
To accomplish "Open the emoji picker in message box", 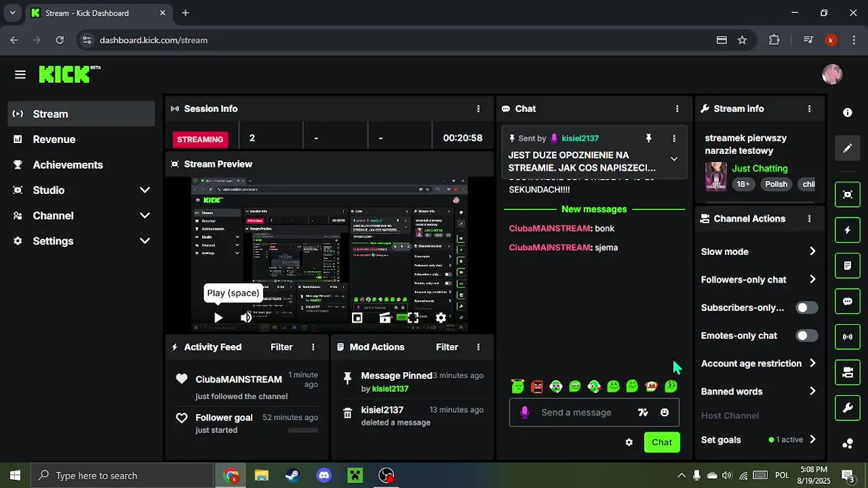I will tap(665, 412).
